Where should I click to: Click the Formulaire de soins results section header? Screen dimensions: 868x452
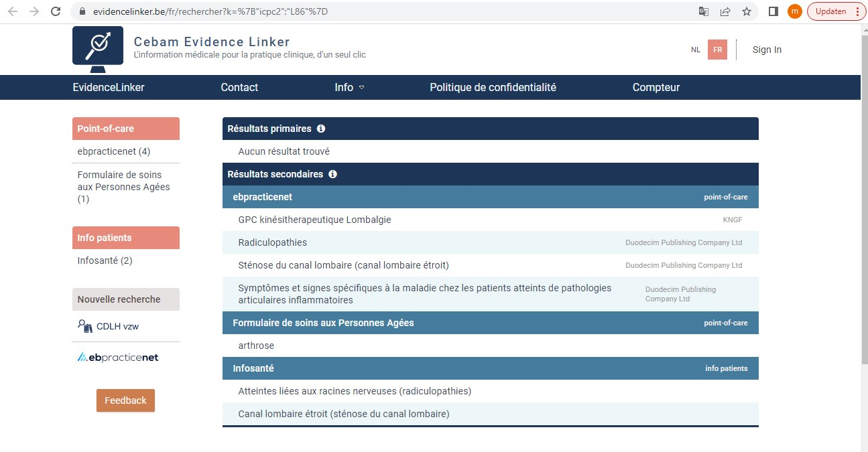click(491, 323)
